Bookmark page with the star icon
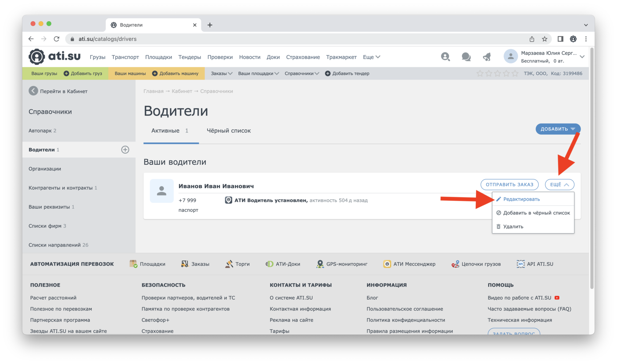 (x=545, y=39)
